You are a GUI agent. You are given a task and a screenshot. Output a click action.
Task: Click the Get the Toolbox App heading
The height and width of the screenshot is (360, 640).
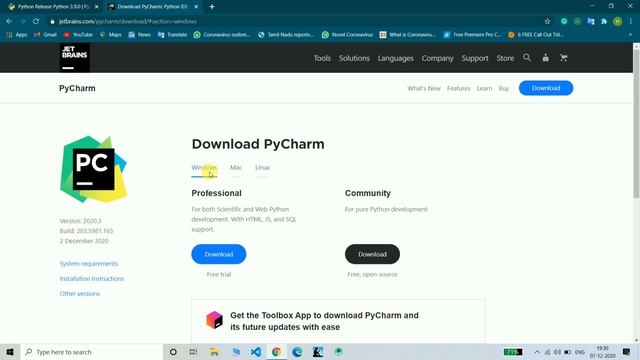point(324,321)
